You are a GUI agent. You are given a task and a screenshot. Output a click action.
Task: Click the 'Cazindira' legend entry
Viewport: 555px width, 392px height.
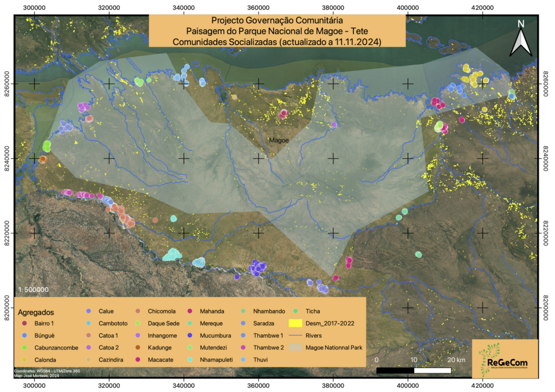[105, 360]
